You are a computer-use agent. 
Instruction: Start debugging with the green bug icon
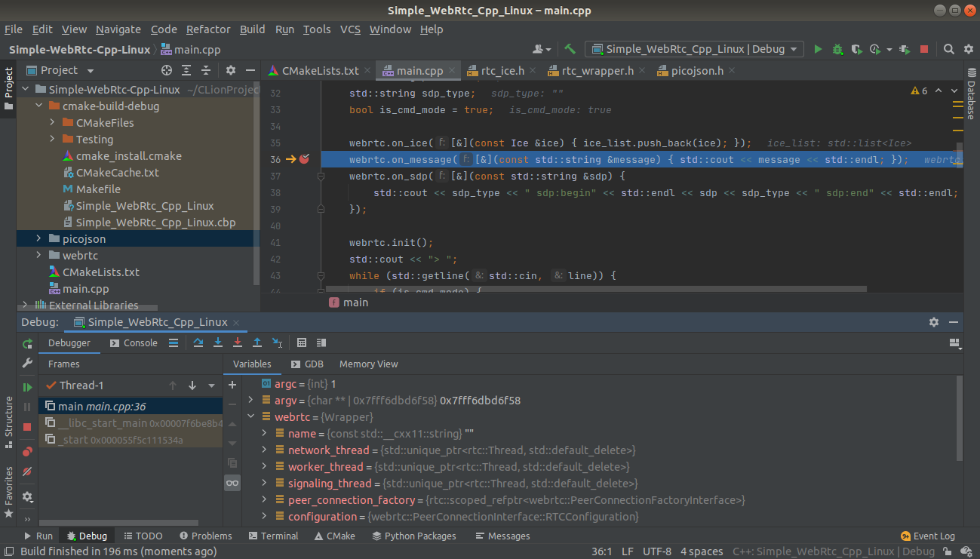tap(837, 49)
